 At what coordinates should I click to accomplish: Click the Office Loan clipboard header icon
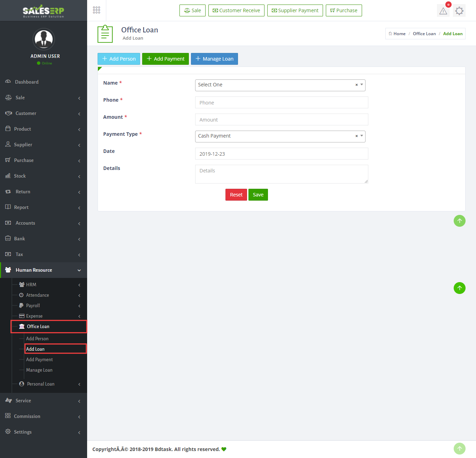(x=105, y=34)
